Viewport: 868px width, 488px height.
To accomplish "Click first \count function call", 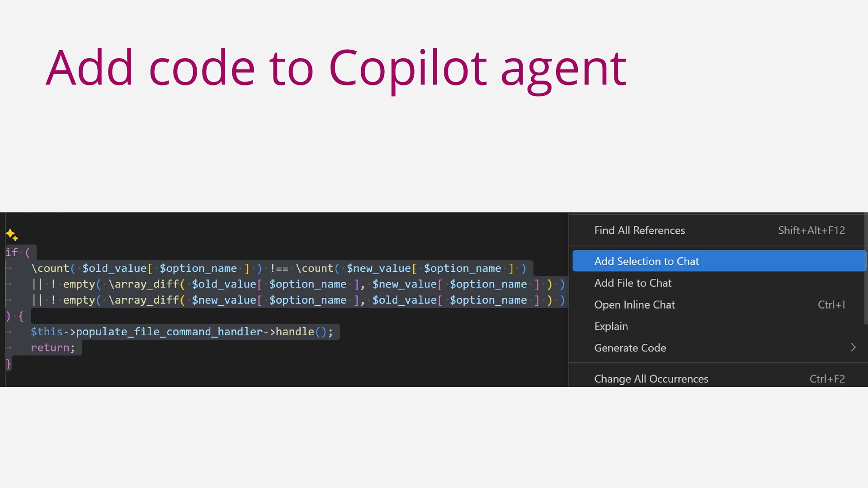I will click(50, 268).
